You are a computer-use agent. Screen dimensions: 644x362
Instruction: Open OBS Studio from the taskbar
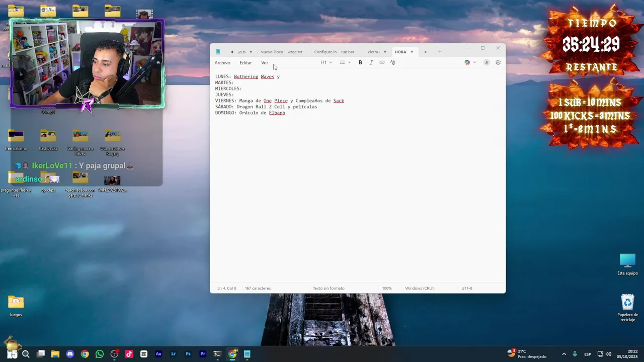pos(114,354)
